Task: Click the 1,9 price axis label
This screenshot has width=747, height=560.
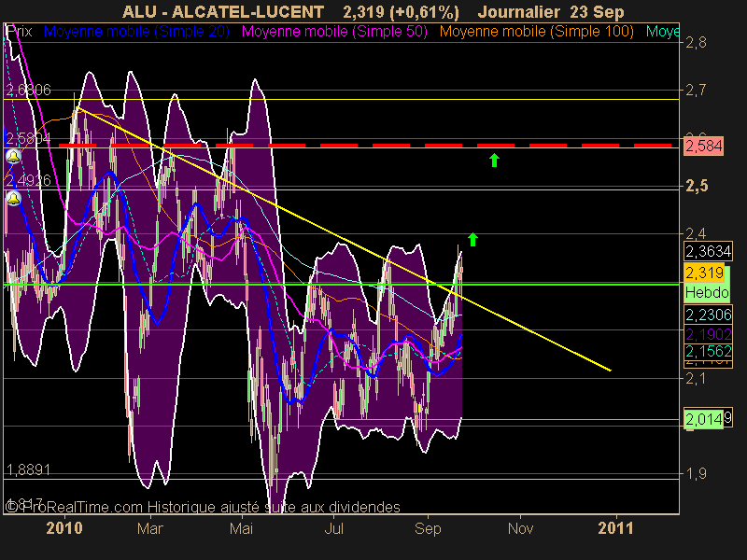Action: pyautogui.click(x=696, y=473)
